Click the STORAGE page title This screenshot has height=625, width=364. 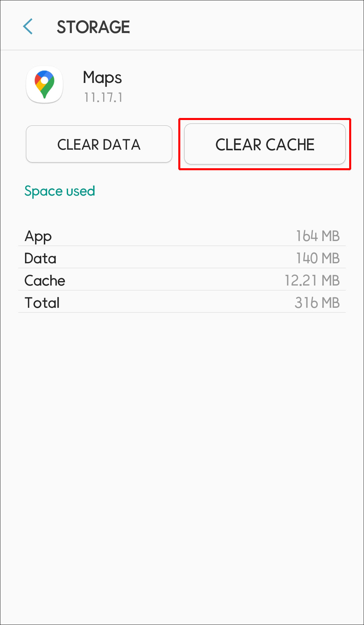(93, 27)
